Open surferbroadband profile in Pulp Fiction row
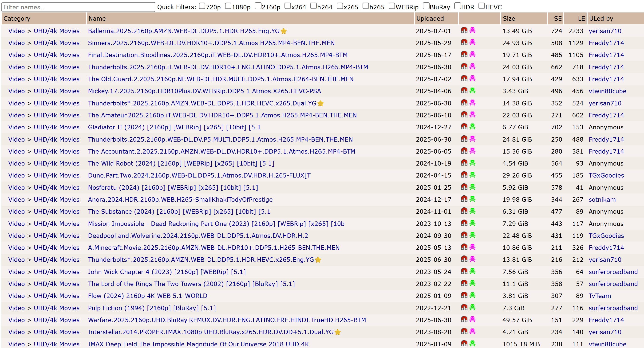This screenshot has width=644, height=348. [x=613, y=308]
